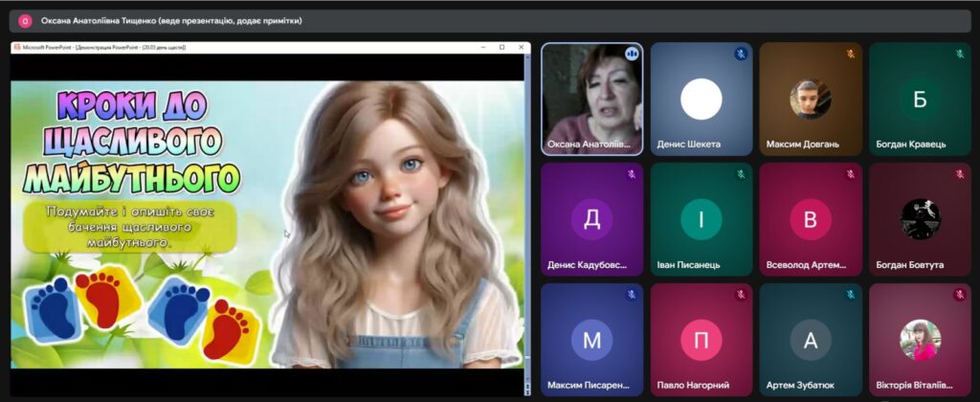Click the muted mic icon on Павло Нагорний tile
This screenshot has width=980, height=402.
[740, 295]
